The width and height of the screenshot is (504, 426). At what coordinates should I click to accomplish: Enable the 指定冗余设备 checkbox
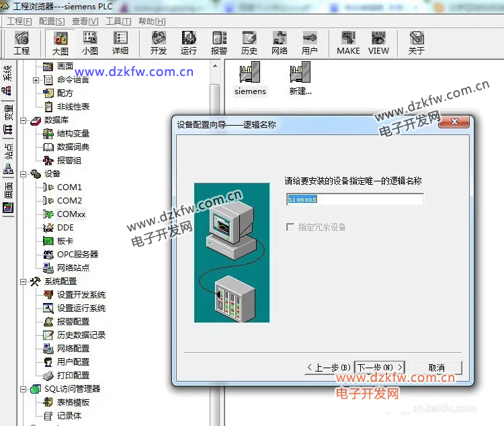290,228
